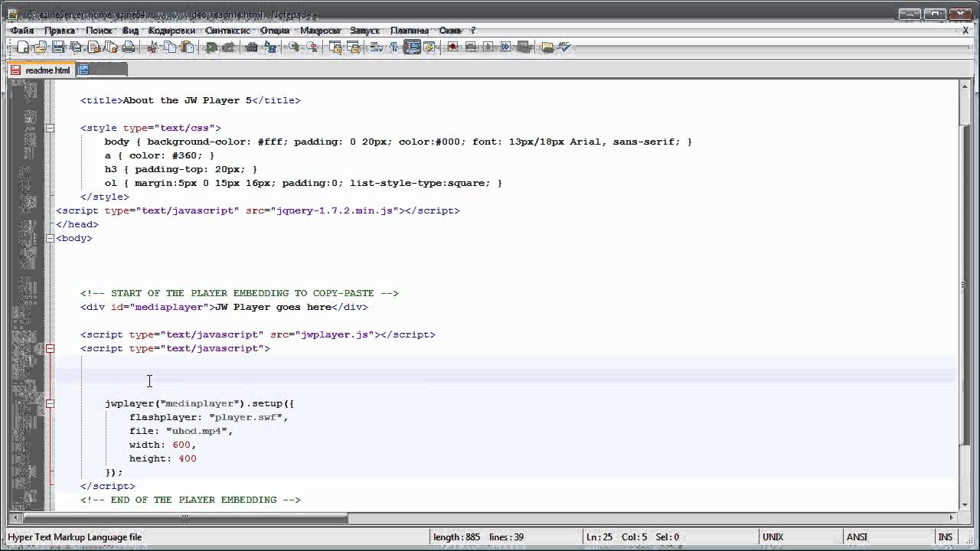
Task: Open Find with the binoculars icon
Action: (x=252, y=47)
